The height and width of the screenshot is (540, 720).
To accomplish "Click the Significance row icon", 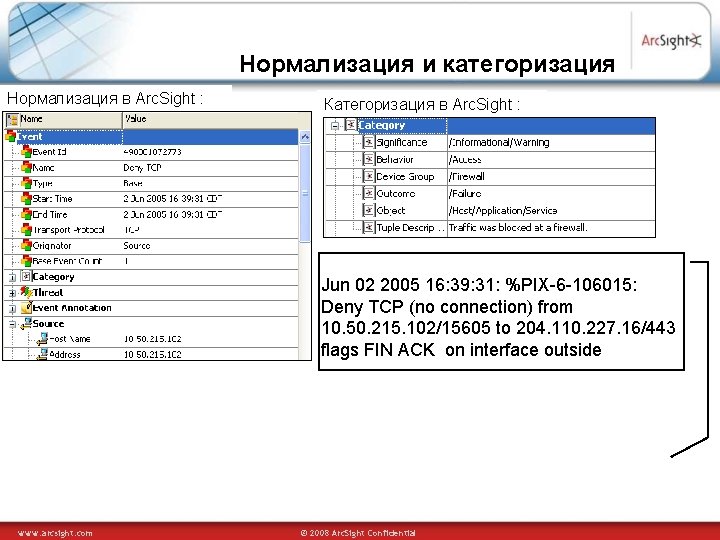I will [369, 142].
